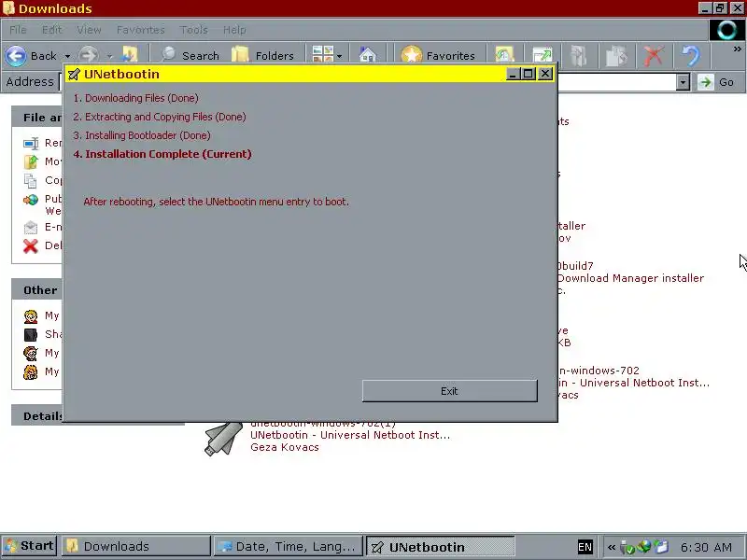Minimize the UNetbootin window
This screenshot has height=560, width=747.
click(x=512, y=74)
